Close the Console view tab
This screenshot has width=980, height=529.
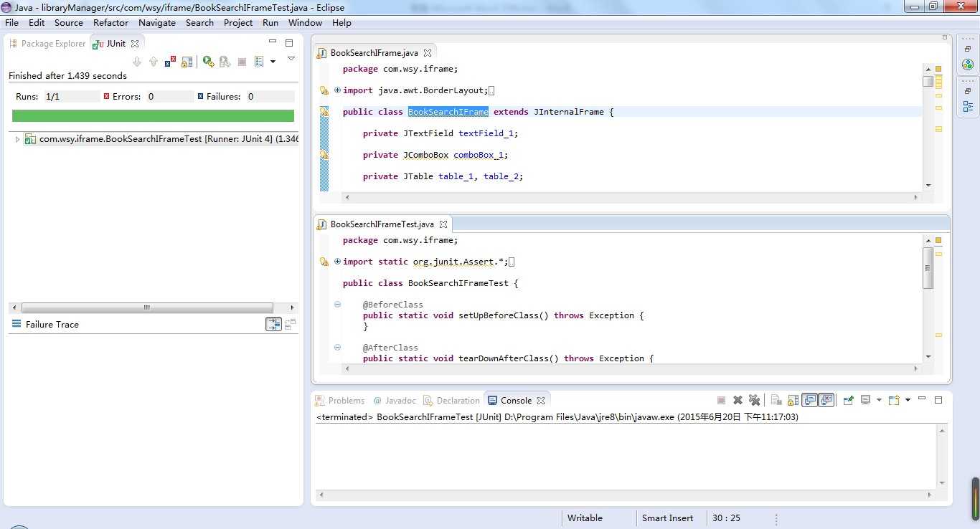pos(541,401)
